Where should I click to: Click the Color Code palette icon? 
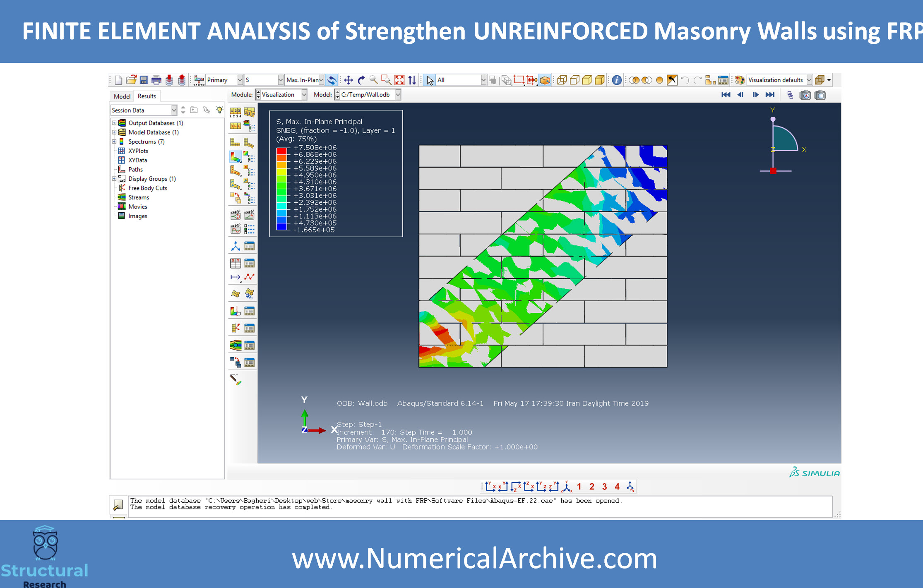(740, 80)
